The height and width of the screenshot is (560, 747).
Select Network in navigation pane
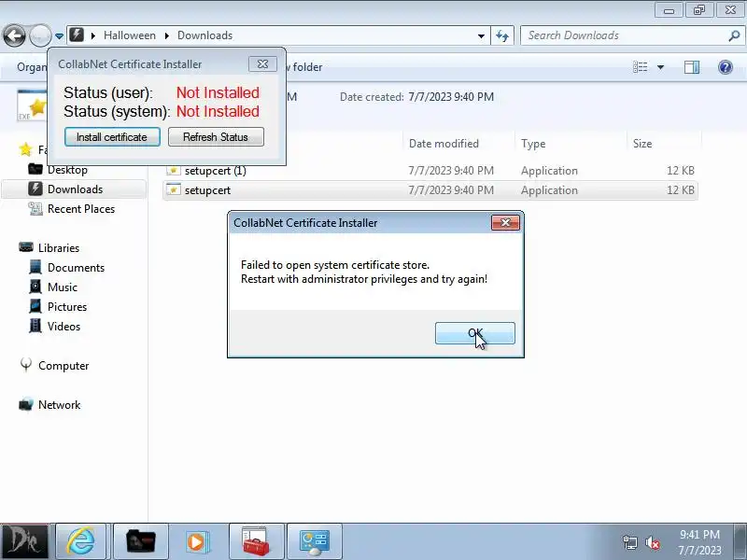tap(59, 404)
